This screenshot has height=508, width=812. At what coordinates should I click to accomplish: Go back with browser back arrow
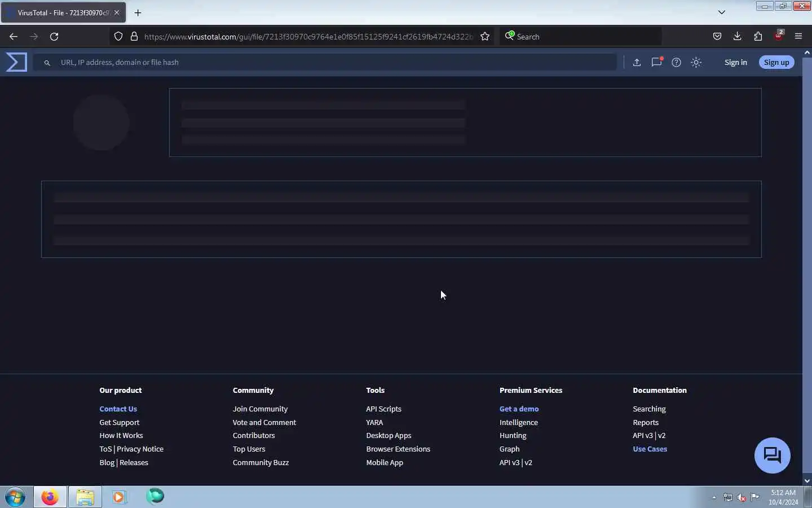[14, 37]
